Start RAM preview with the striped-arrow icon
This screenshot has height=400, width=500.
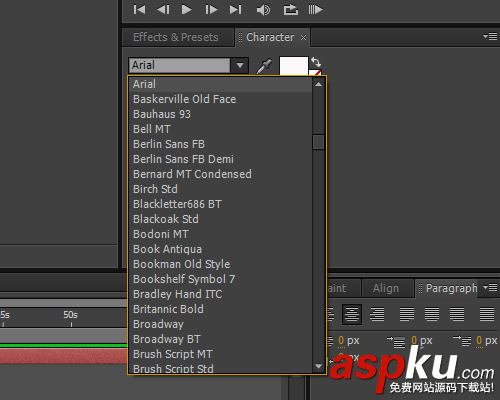click(x=315, y=9)
